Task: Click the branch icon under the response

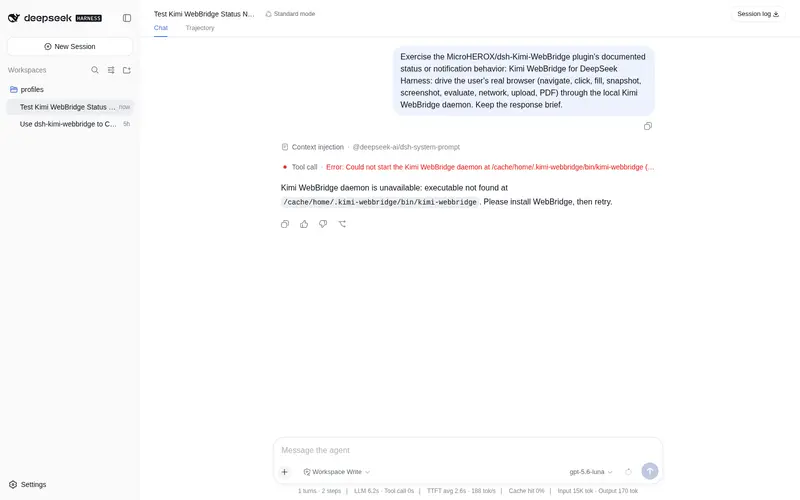Action: (x=342, y=224)
